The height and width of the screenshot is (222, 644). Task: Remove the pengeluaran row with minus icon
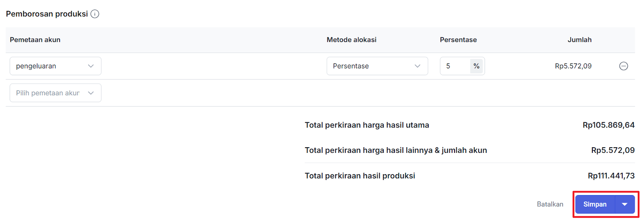[623, 66]
